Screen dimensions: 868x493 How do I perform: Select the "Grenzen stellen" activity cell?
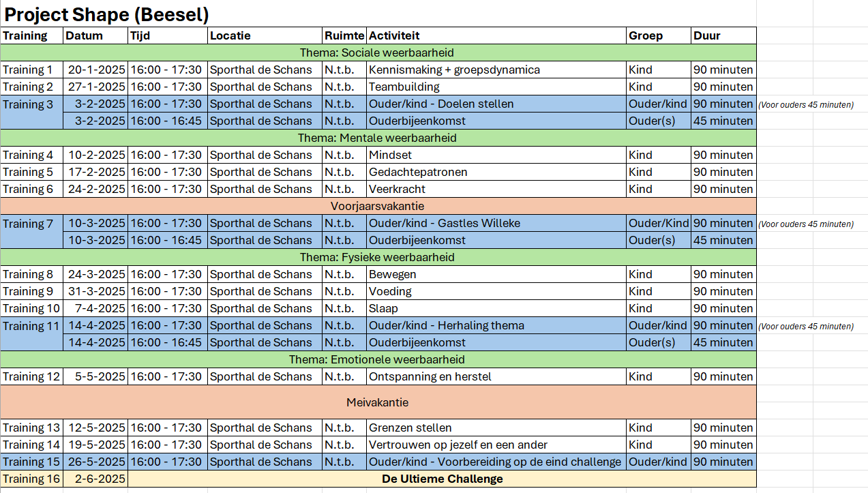point(496,428)
